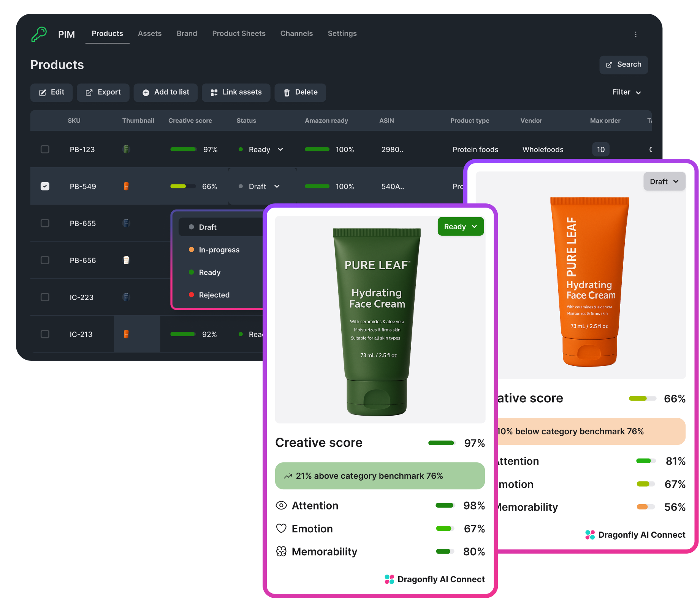Open green card Ready status dropdown

461,227
